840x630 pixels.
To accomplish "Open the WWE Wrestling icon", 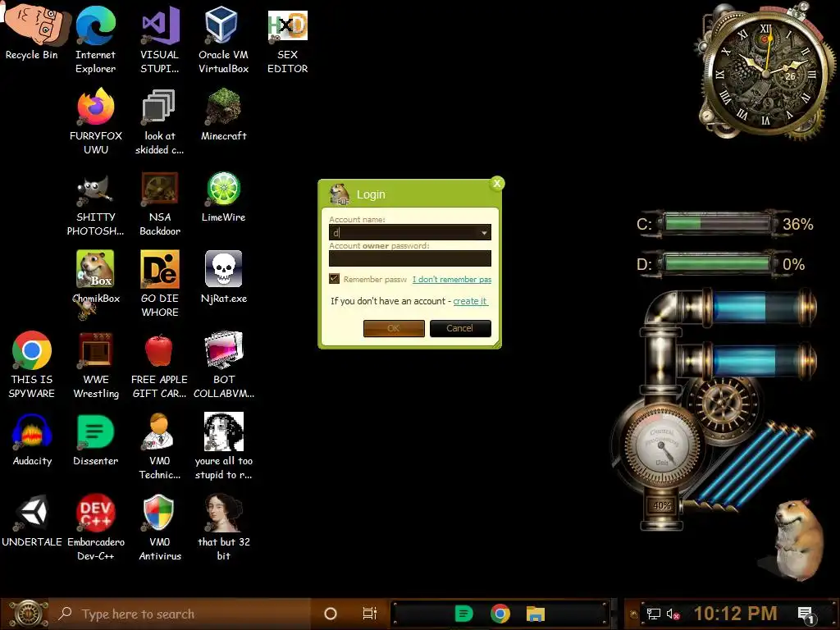I will click(95, 350).
